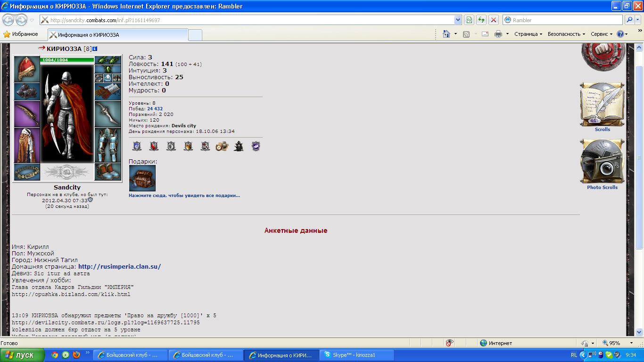Click the red leather gloves slot

pyautogui.click(x=108, y=91)
